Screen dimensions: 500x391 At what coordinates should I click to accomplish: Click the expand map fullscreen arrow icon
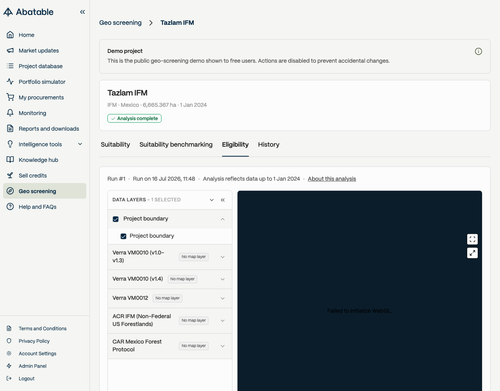(472, 253)
